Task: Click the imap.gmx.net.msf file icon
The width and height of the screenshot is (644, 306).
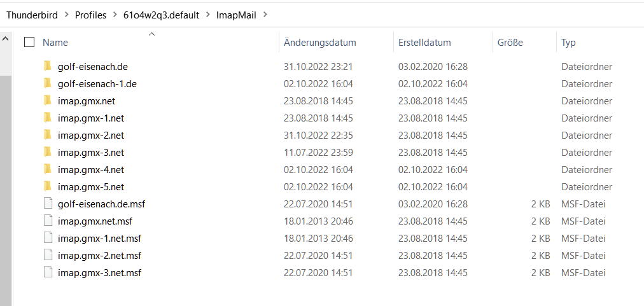Action: point(48,221)
